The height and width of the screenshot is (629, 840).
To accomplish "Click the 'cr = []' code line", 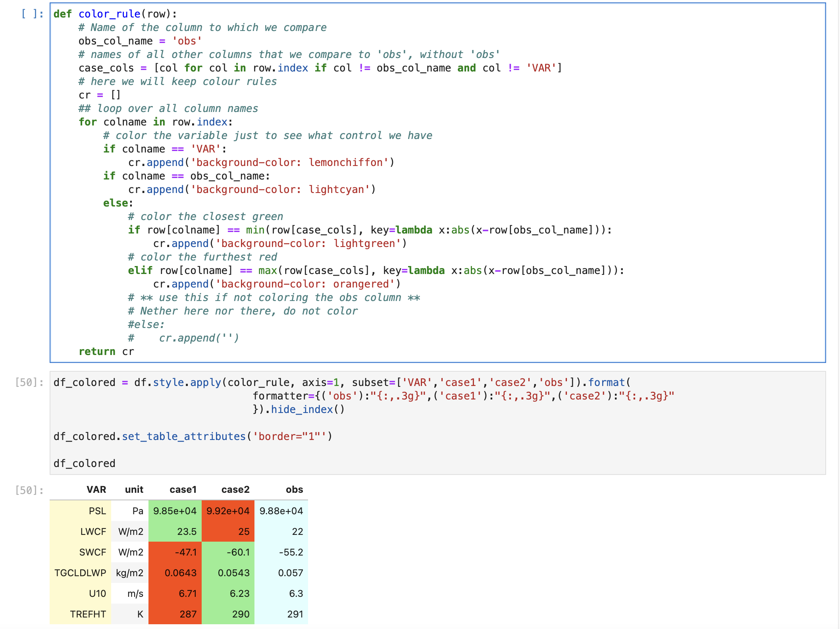I will pos(100,95).
